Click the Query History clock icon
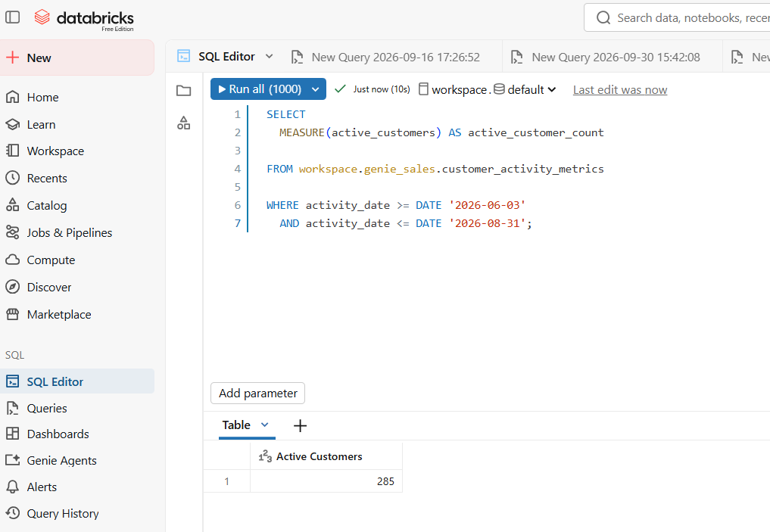 [13, 513]
